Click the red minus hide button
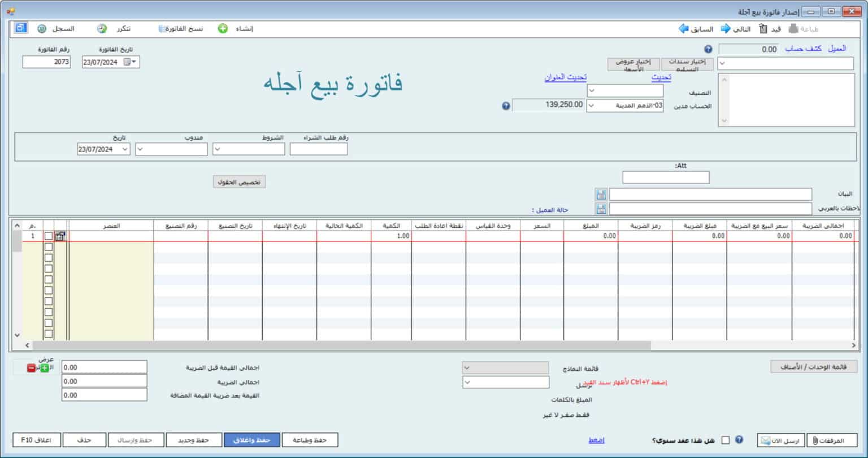Image resolution: width=868 pixels, height=458 pixels. pos(31,368)
